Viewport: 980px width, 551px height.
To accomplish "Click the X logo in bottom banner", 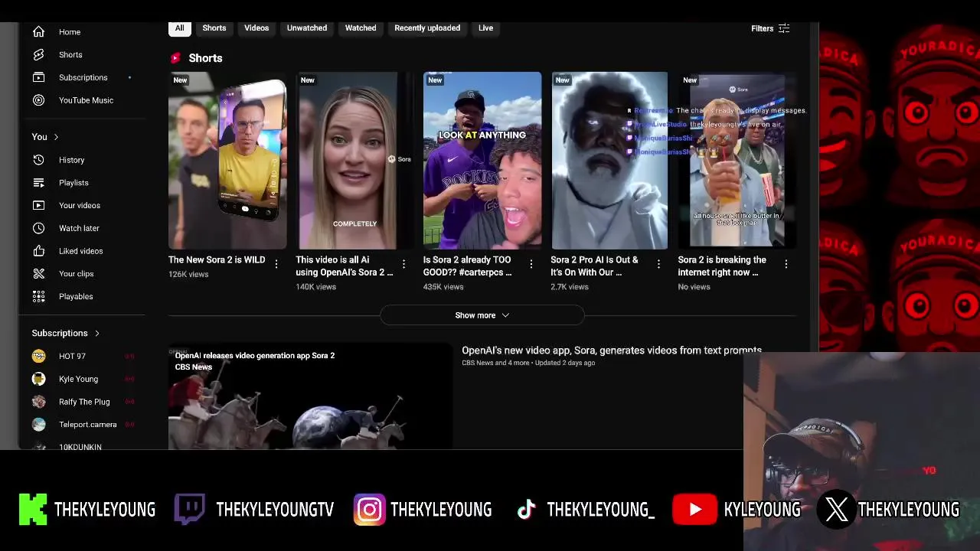I will coord(836,510).
